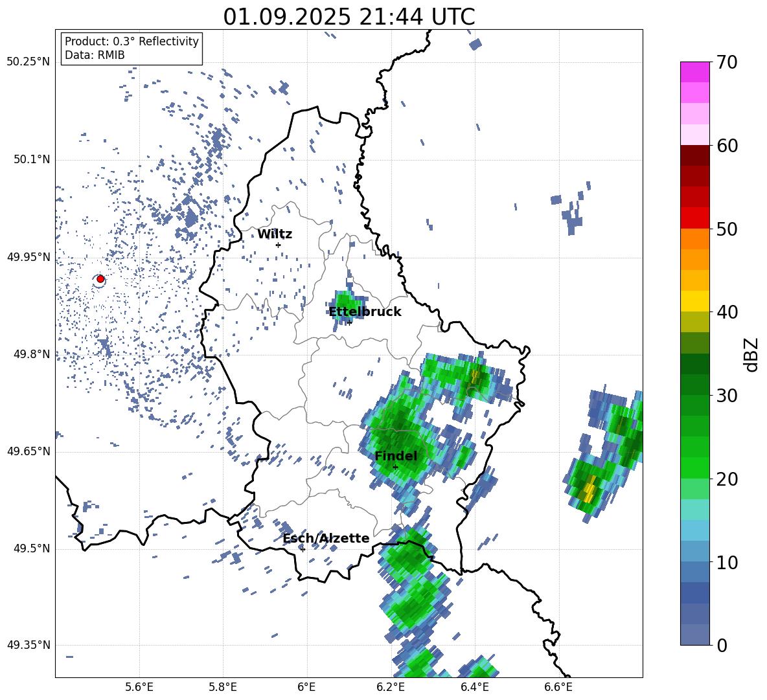Image resolution: width=767 pixels, height=700 pixels.
Task: Click the magenta top colorbar segment
Action: (694, 72)
